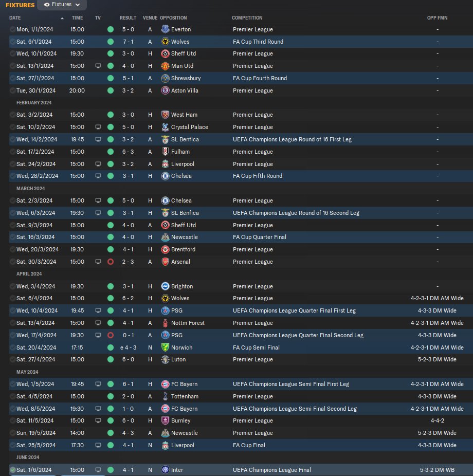
Task: Click the PSG badge on 10/4/2024
Action: tap(165, 310)
